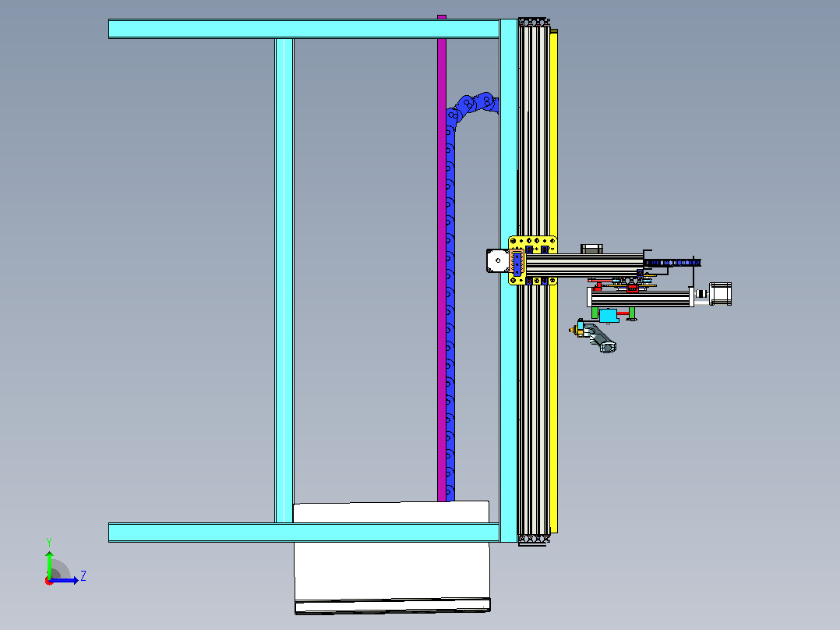Select the blue cable drag chain
This screenshot has height=630, width=840.
tap(450, 300)
